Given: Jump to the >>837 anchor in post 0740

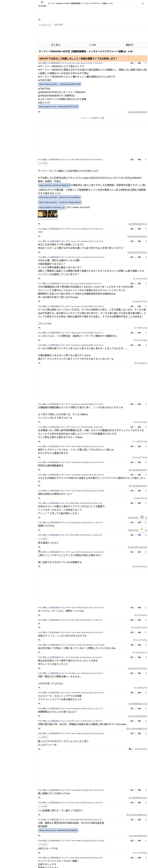Looking at the screenshot, I should [43, 737].
